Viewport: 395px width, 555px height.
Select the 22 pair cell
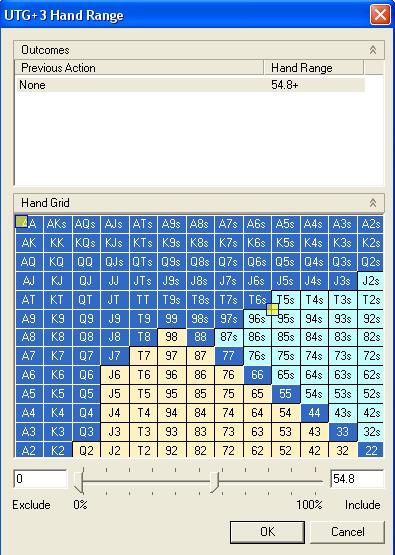pos(370,451)
